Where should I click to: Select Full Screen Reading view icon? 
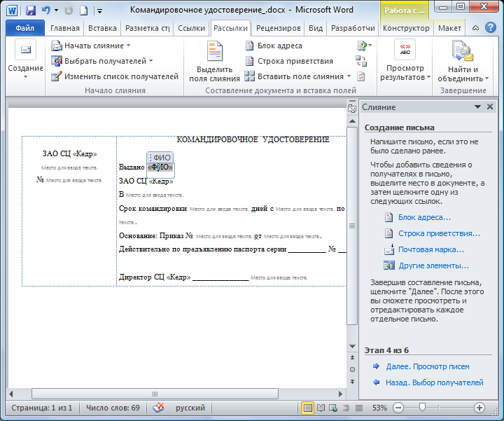click(x=321, y=408)
